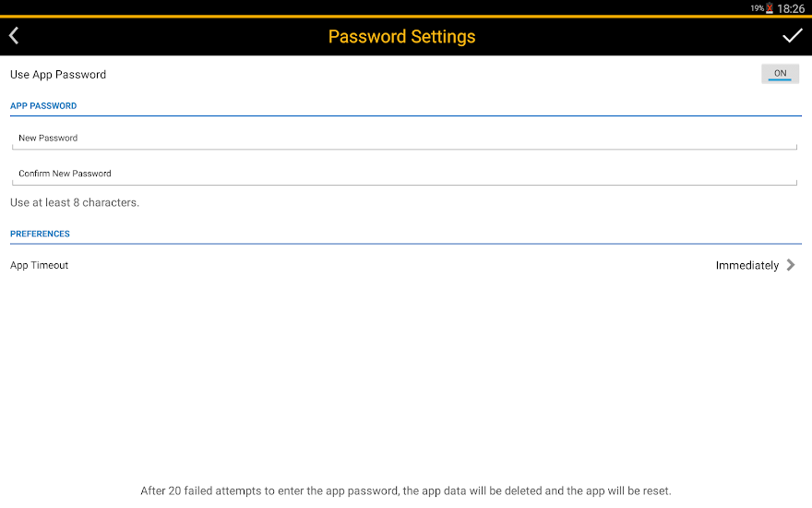812x508 pixels.
Task: Tap the Use at least 8 characters hint
Action: pos(75,202)
